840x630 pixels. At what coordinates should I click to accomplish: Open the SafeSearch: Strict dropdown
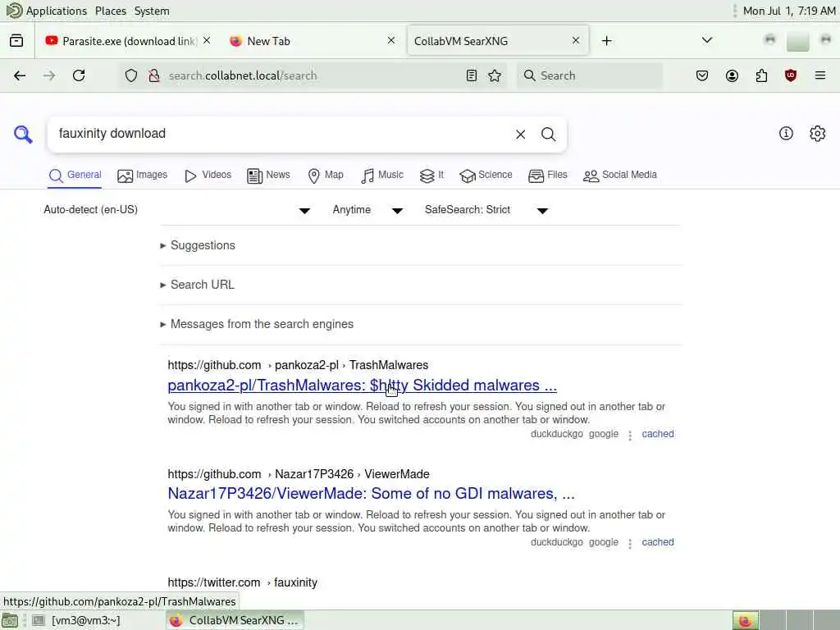486,210
